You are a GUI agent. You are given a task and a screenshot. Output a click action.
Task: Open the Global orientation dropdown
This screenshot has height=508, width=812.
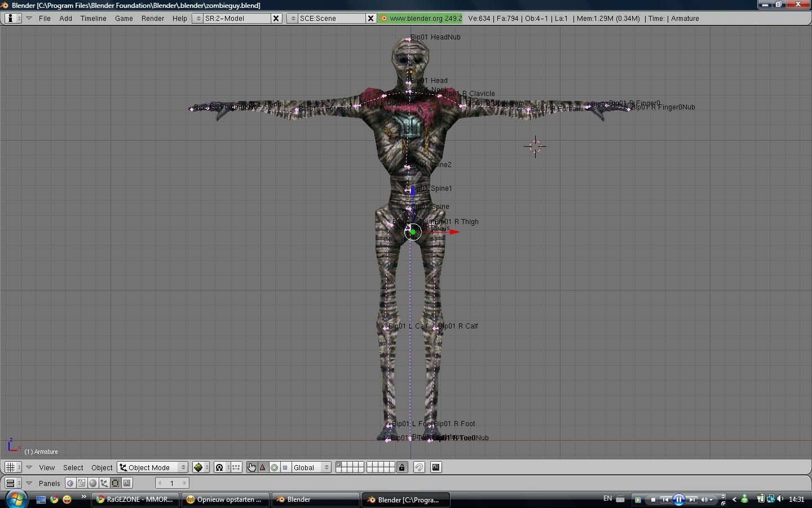tap(311, 467)
